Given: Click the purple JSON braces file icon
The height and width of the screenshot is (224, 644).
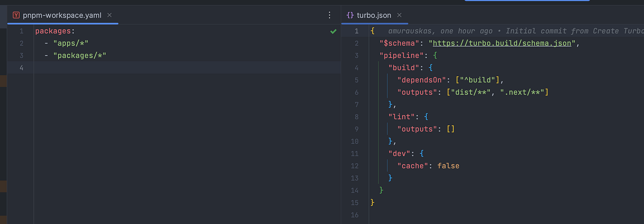Looking at the screenshot, I should pyautogui.click(x=350, y=15).
